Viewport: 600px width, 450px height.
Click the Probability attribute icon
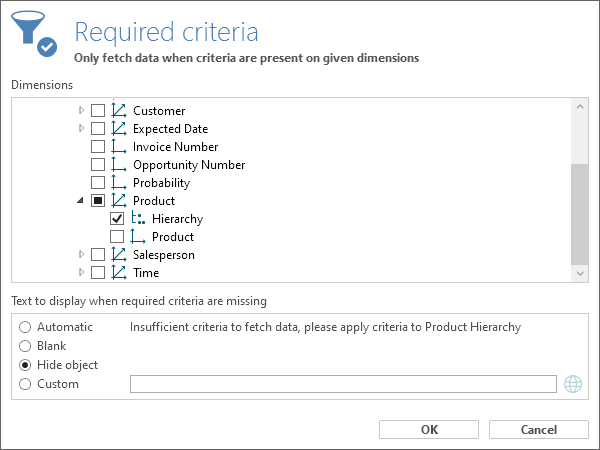point(119,183)
